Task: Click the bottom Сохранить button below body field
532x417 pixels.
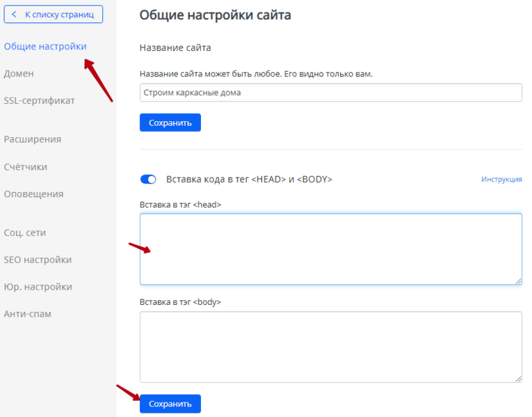Action: coord(170,404)
